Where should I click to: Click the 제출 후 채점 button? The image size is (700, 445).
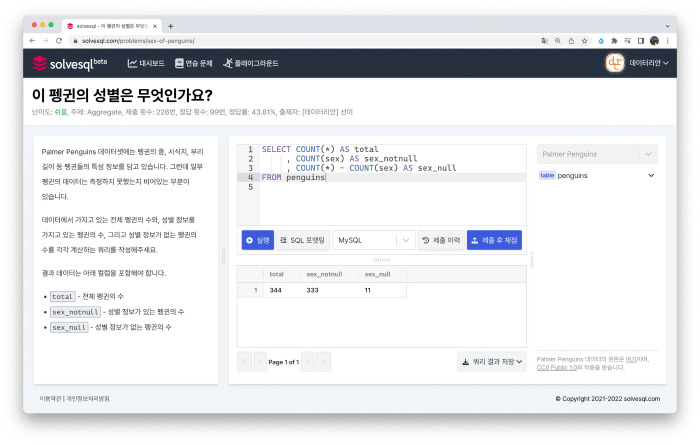click(494, 240)
